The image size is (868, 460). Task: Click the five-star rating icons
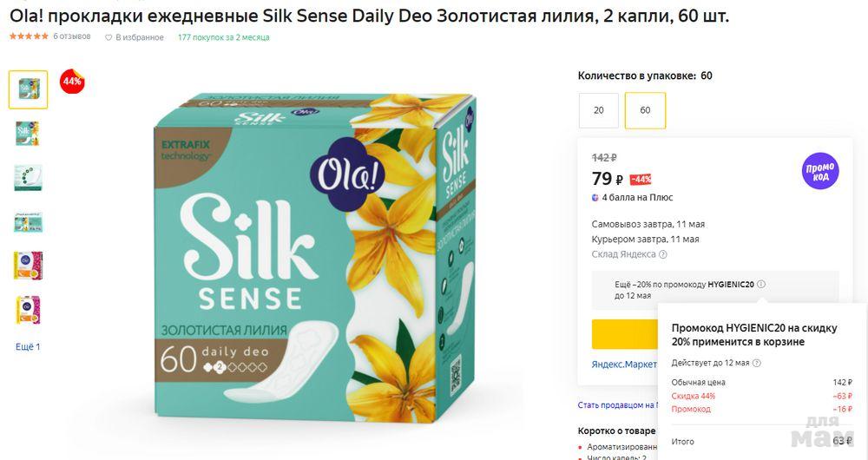(x=29, y=37)
